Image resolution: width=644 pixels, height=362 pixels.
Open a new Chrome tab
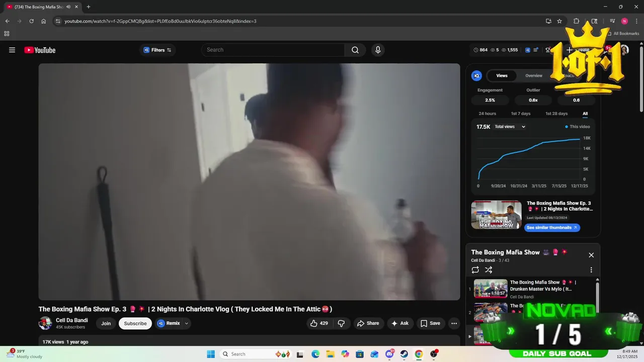click(x=89, y=7)
